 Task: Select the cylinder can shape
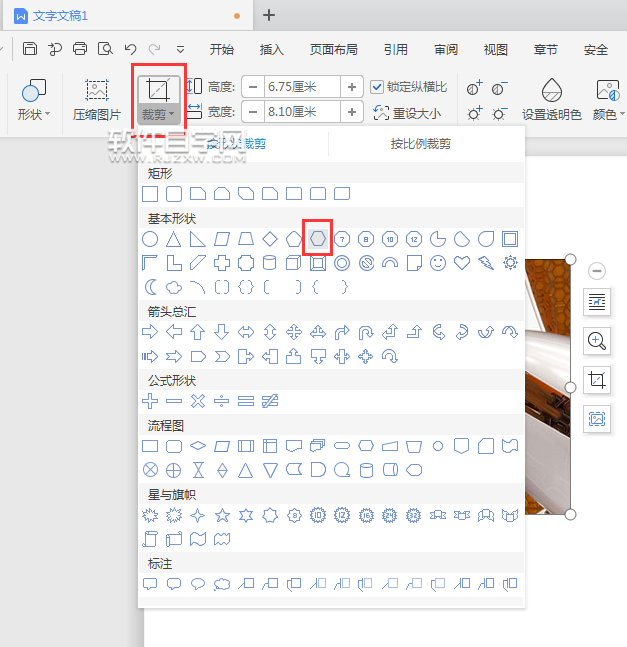pos(269,263)
